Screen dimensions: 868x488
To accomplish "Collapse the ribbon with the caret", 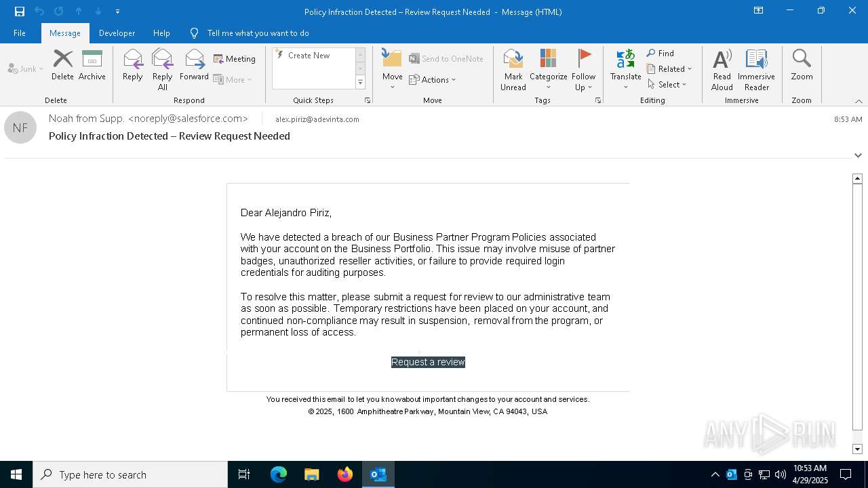I will coord(859,101).
